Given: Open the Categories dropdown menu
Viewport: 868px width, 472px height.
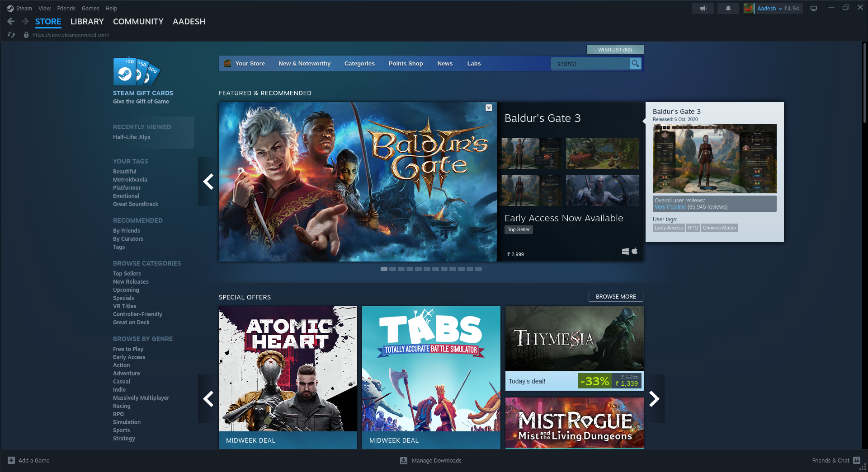Looking at the screenshot, I should [359, 64].
